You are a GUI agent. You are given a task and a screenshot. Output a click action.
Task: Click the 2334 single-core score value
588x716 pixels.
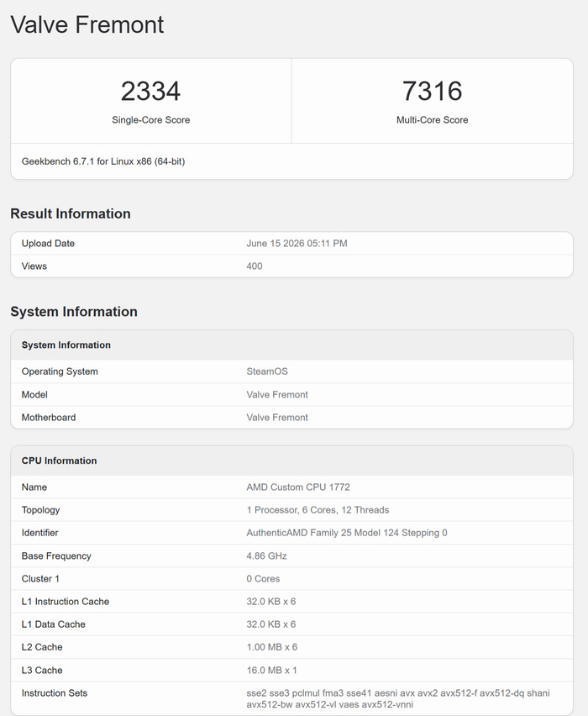click(150, 91)
